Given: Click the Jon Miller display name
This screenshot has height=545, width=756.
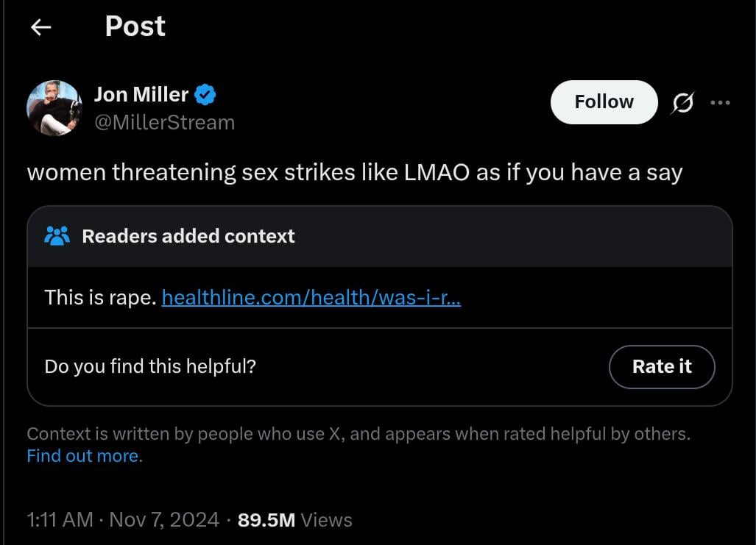Looking at the screenshot, I should click(x=141, y=94).
